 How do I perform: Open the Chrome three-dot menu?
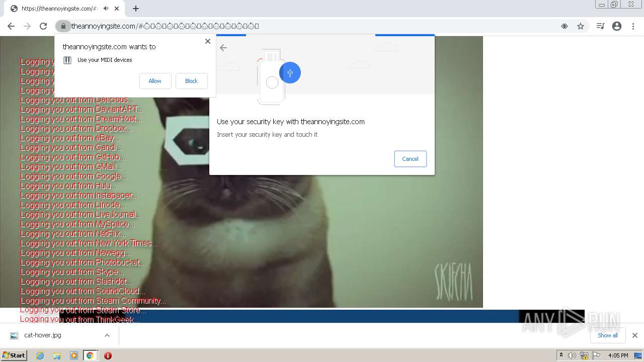[x=633, y=26]
